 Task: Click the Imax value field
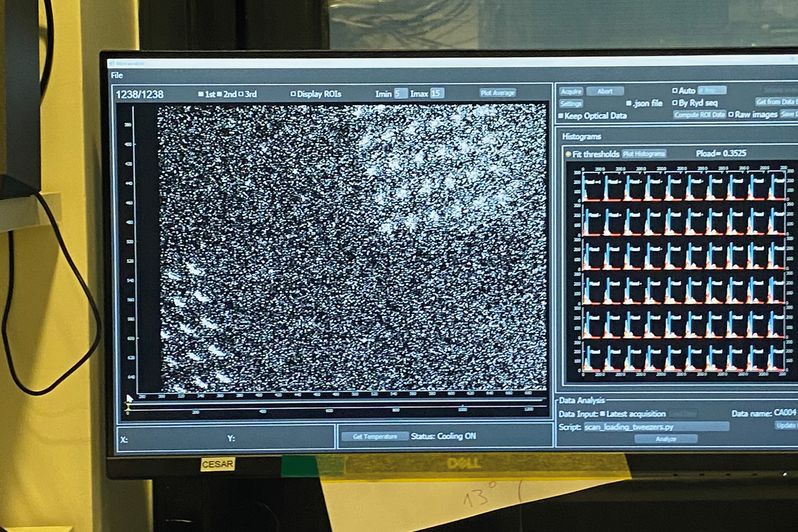tap(437, 93)
